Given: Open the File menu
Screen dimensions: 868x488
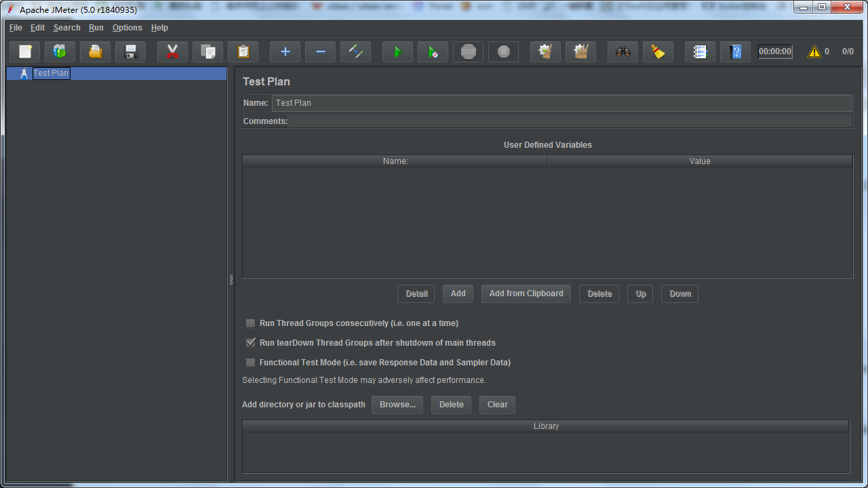Looking at the screenshot, I should tap(16, 28).
